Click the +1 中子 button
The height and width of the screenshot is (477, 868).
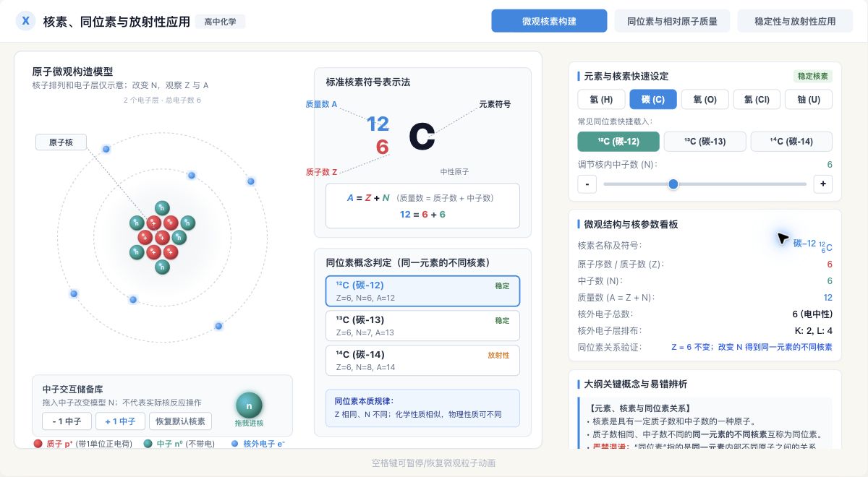point(120,421)
